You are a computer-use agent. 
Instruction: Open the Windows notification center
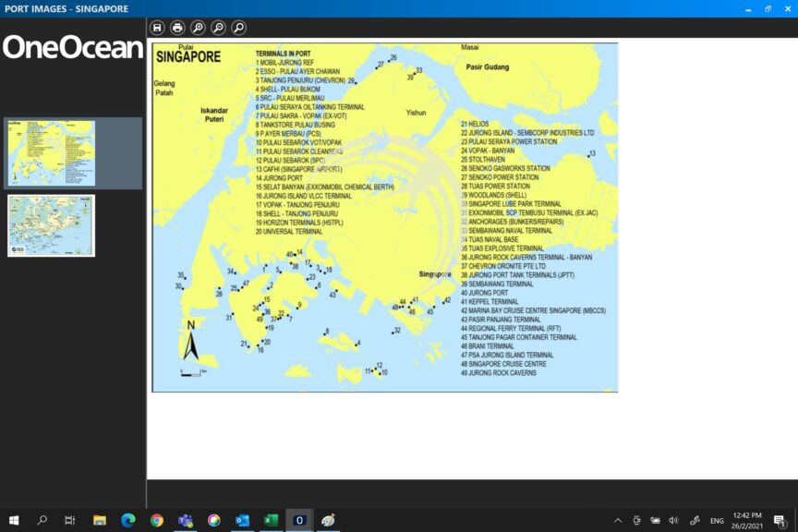780,520
